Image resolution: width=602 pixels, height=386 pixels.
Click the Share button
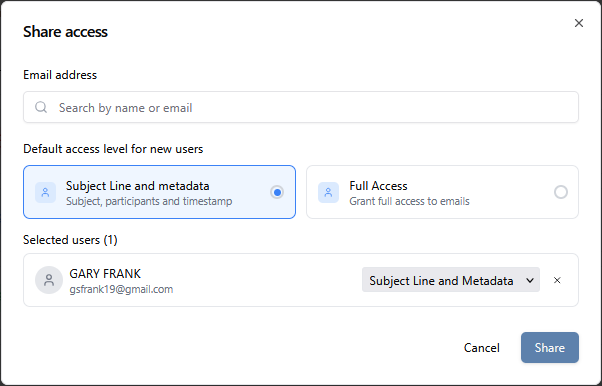549,348
